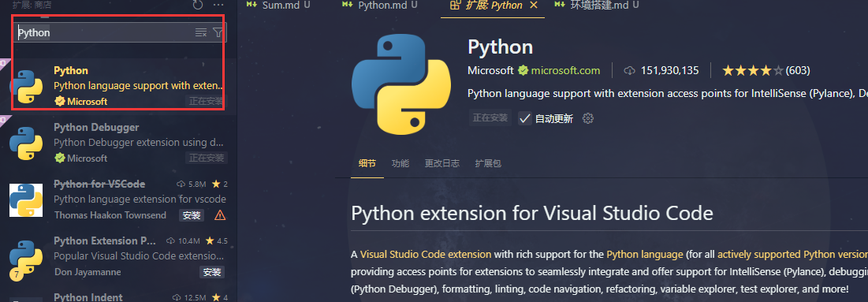Open the extension search filter icon
868x302 pixels.
(x=218, y=32)
